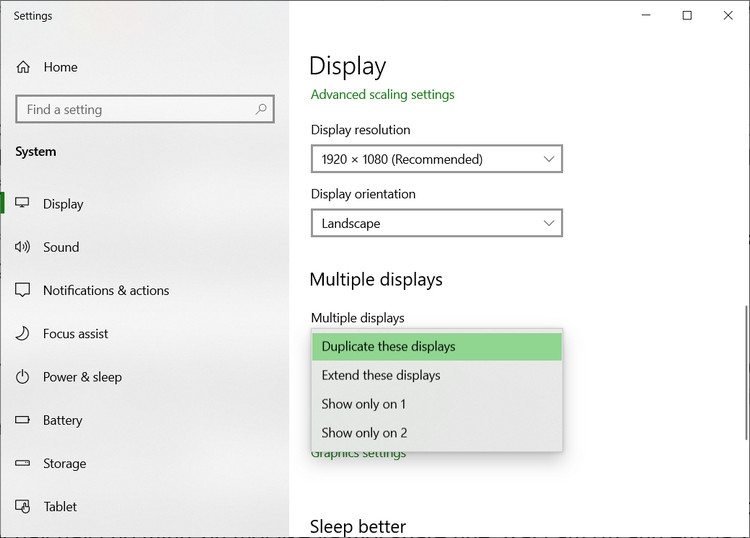Click the Find a setting search field
750x538 pixels.
tap(145, 109)
